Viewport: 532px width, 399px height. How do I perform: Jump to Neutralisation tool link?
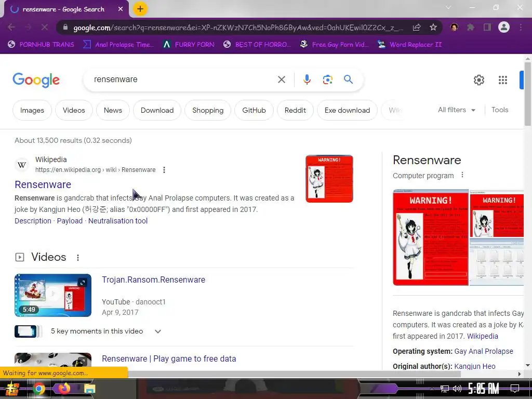pyautogui.click(x=118, y=221)
